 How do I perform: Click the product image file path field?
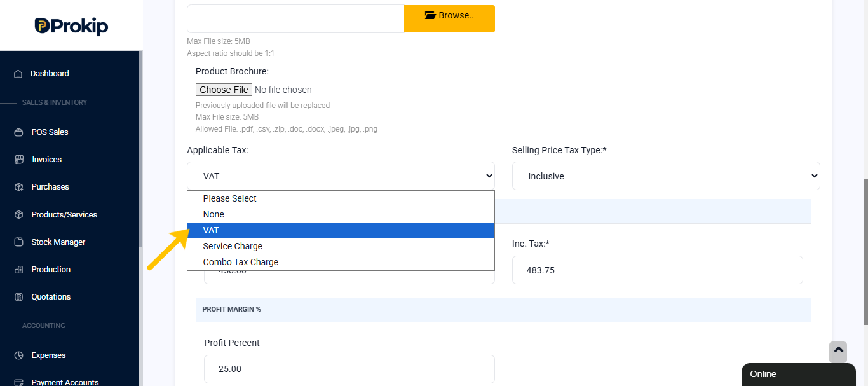pos(295,18)
